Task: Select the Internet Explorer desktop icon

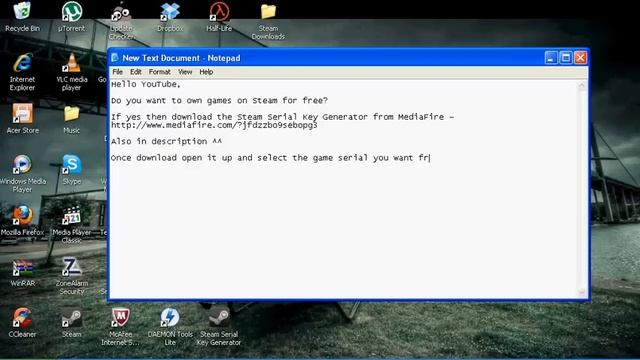Action: click(x=22, y=72)
